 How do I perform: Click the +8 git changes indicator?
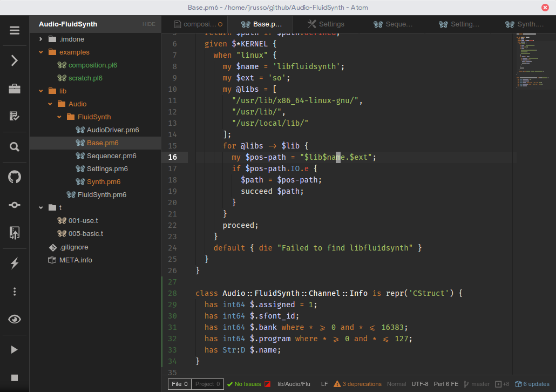tap(502, 384)
